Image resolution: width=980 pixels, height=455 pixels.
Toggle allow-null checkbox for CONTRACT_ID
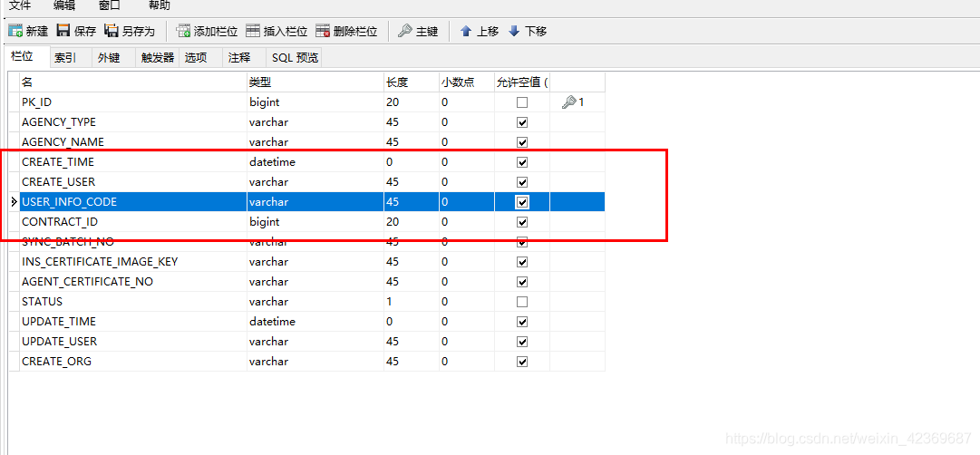522,222
